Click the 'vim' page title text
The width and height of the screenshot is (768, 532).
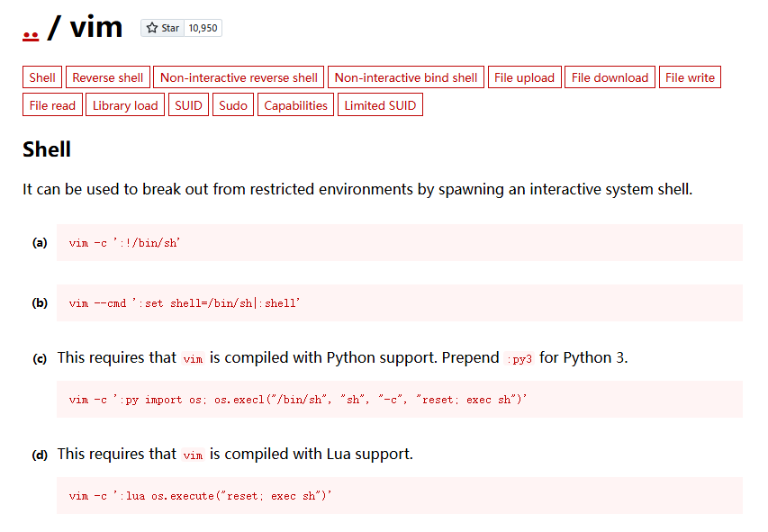tap(96, 27)
